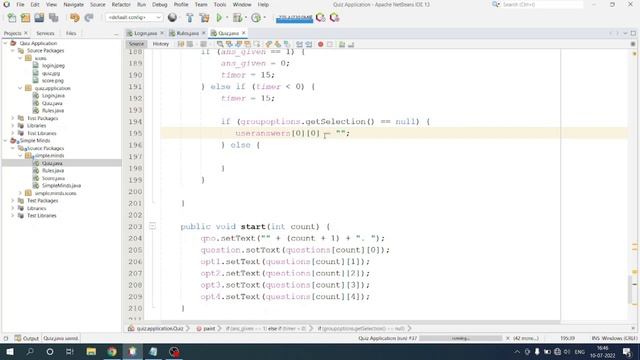Viewport: 640px width, 360px height.
Task: Open the File menu
Action: 20,4
